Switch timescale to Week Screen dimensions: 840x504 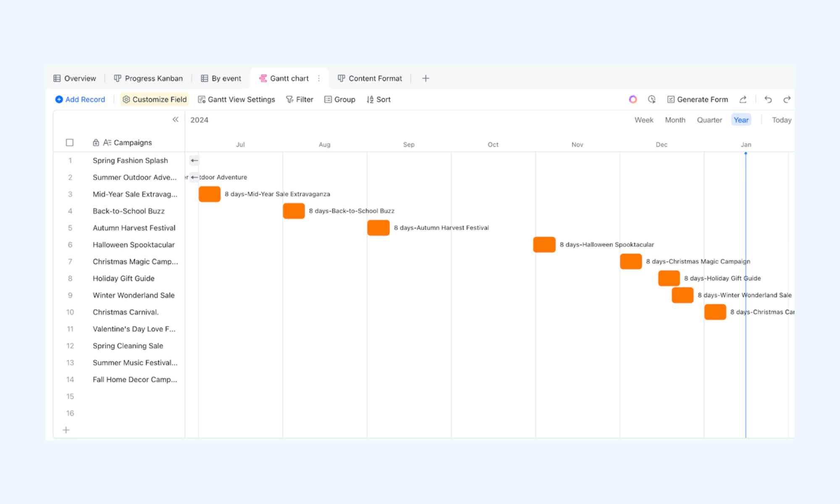coord(644,120)
